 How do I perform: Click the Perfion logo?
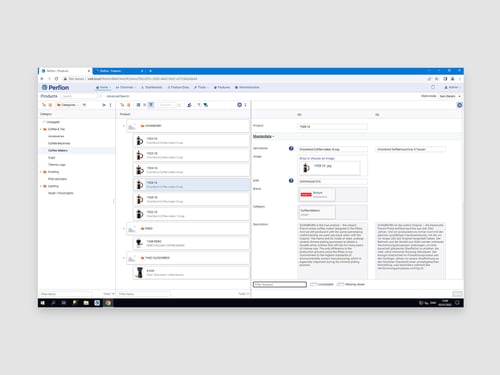[x=55, y=87]
